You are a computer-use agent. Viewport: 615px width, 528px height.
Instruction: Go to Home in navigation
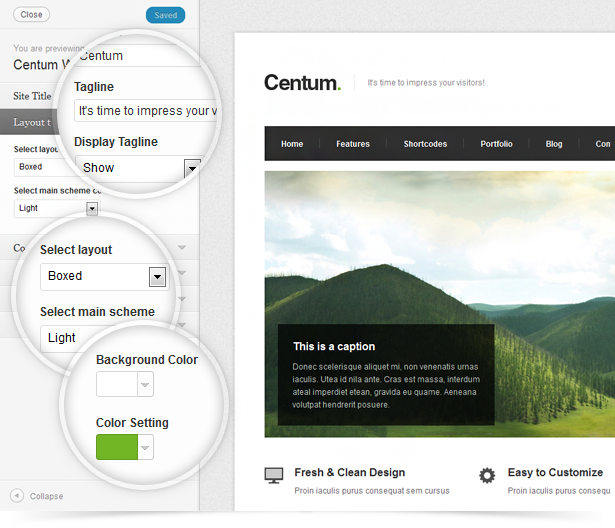click(292, 144)
